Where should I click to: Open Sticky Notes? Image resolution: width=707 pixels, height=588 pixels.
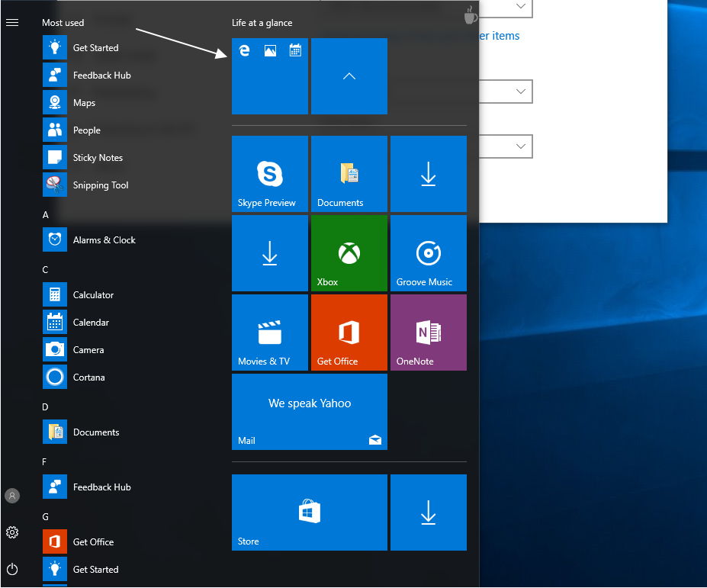[x=83, y=158]
